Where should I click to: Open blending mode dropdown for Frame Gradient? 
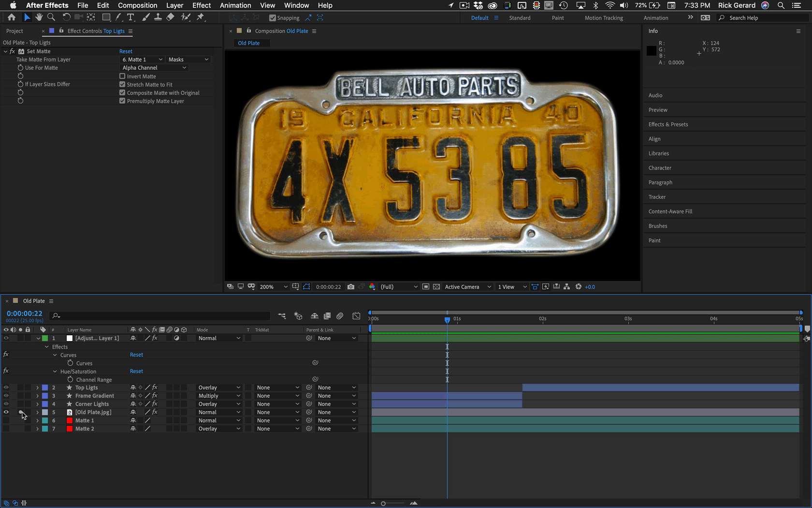[x=219, y=396]
